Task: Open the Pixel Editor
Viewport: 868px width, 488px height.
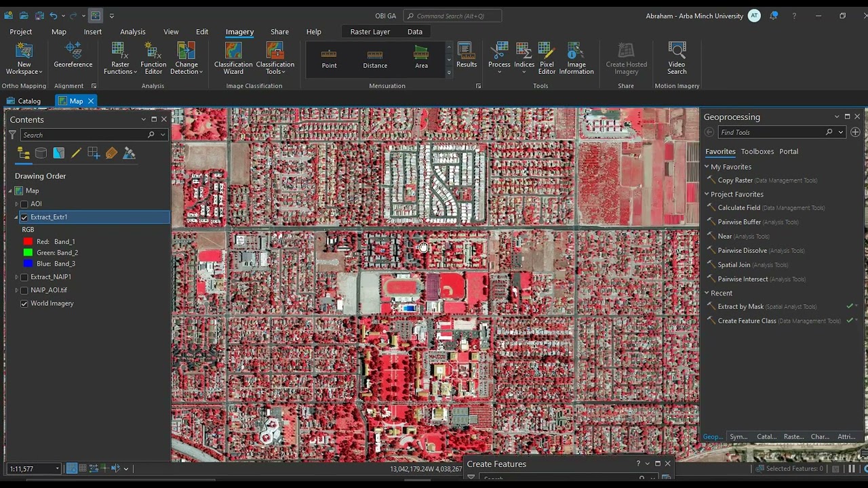Action: click(x=547, y=58)
